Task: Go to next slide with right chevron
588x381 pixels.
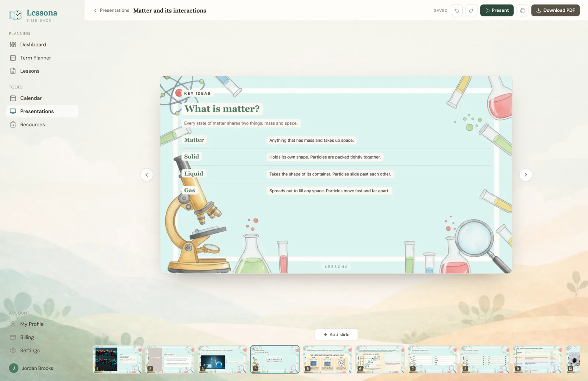Action: click(x=526, y=175)
